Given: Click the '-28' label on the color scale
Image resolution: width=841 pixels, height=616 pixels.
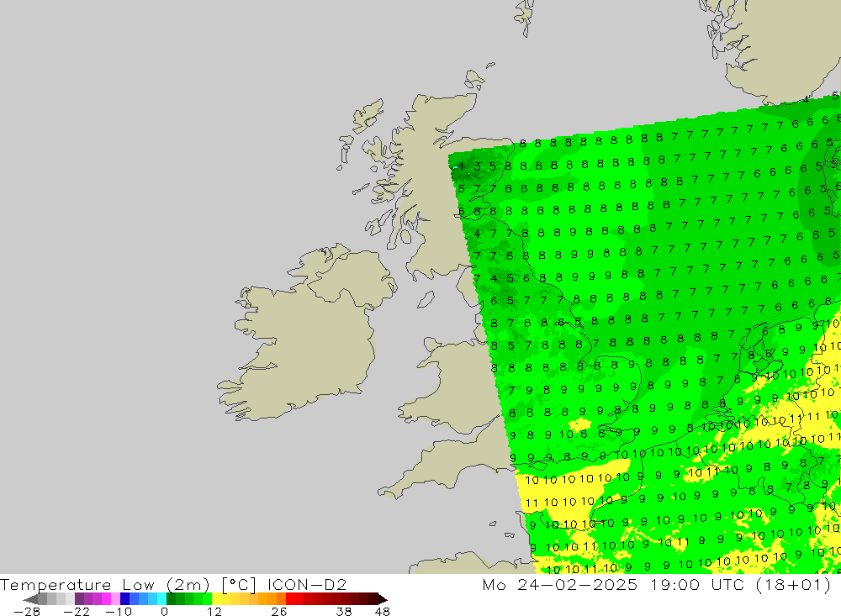Looking at the screenshot, I should (x=27, y=612).
